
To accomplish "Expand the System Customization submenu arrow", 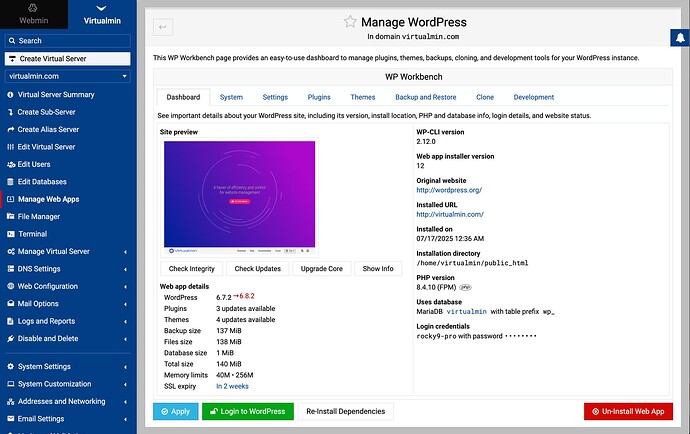I will 125,384.
